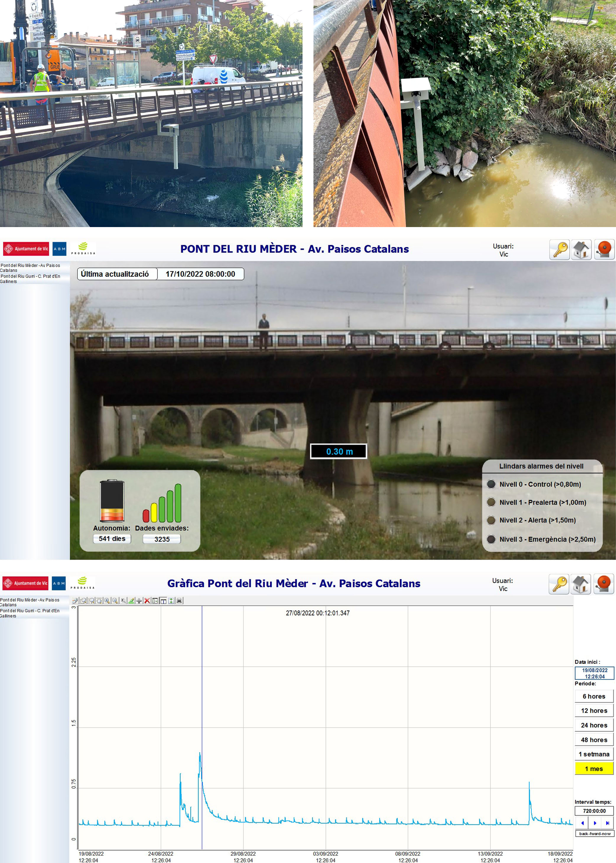Click the Llindars alarmes del nivell heading
Screen dimensions: 616x863
(541, 466)
